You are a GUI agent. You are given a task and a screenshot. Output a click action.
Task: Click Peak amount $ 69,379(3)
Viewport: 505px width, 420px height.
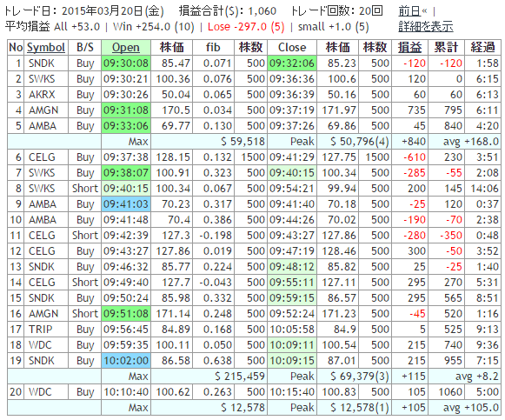pos(360,377)
